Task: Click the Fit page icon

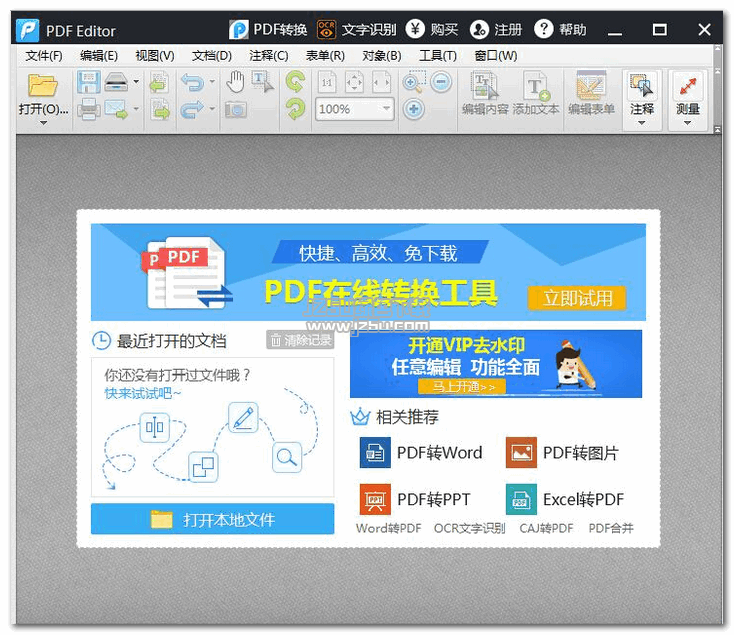Action: [354, 82]
